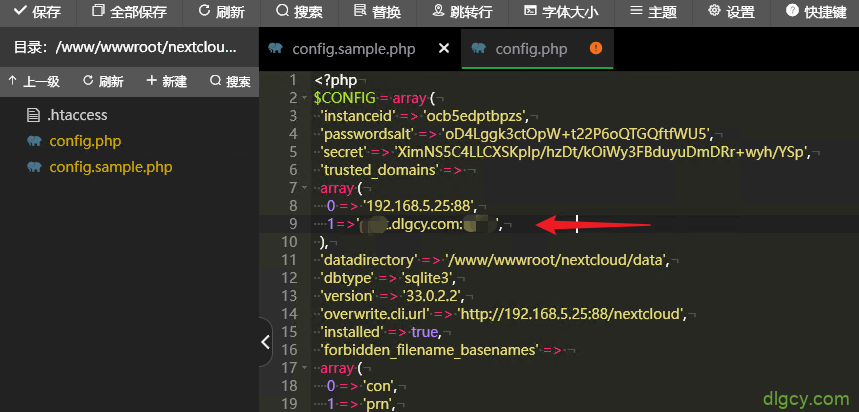The height and width of the screenshot is (412, 859).
Task: Open the 搜索 search in top toolbar
Action: (x=299, y=12)
